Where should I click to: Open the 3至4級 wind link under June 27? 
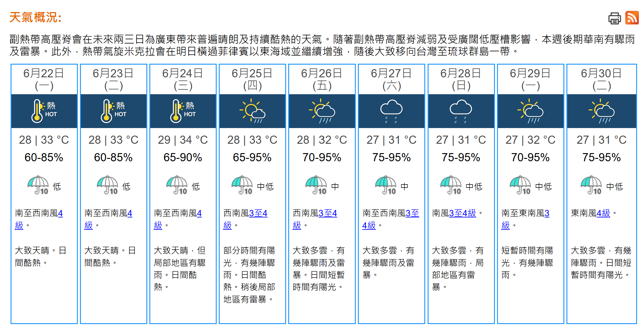[391, 219]
